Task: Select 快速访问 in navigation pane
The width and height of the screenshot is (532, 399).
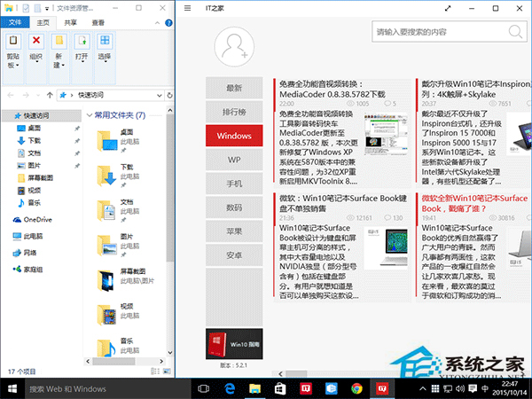Action: pyautogui.click(x=42, y=115)
